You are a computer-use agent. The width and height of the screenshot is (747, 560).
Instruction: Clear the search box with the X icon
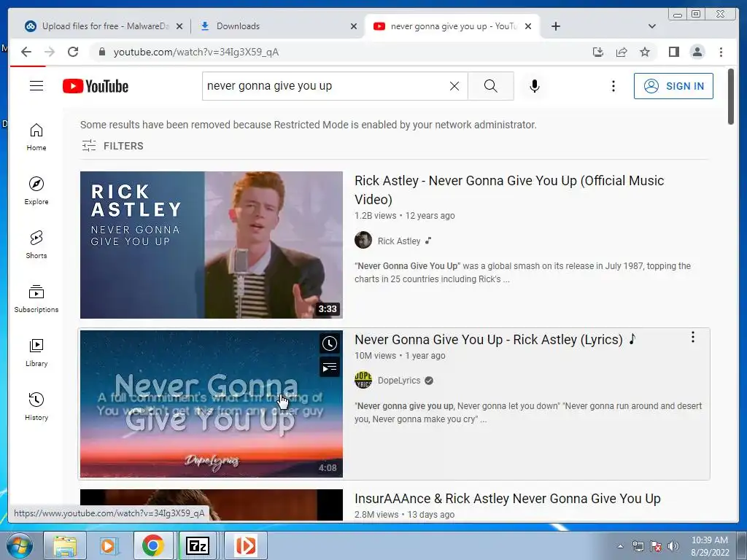(x=454, y=86)
